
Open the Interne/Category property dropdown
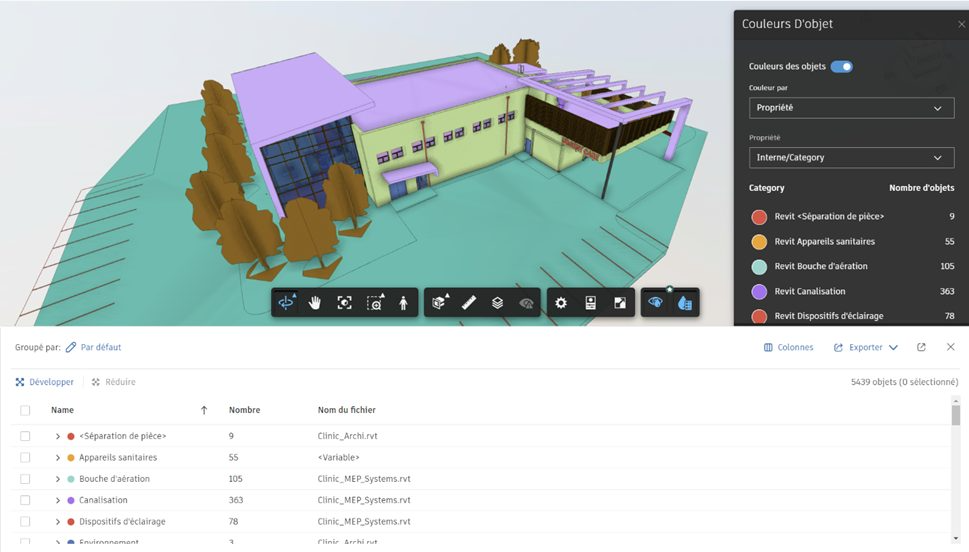[x=845, y=158]
